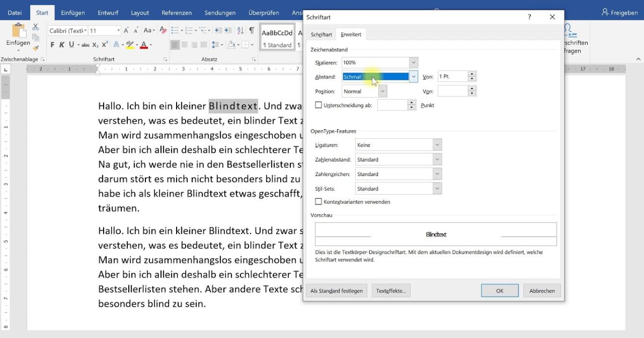Open the Texteffekte... button
The image size is (644, 338).
coord(391,291)
